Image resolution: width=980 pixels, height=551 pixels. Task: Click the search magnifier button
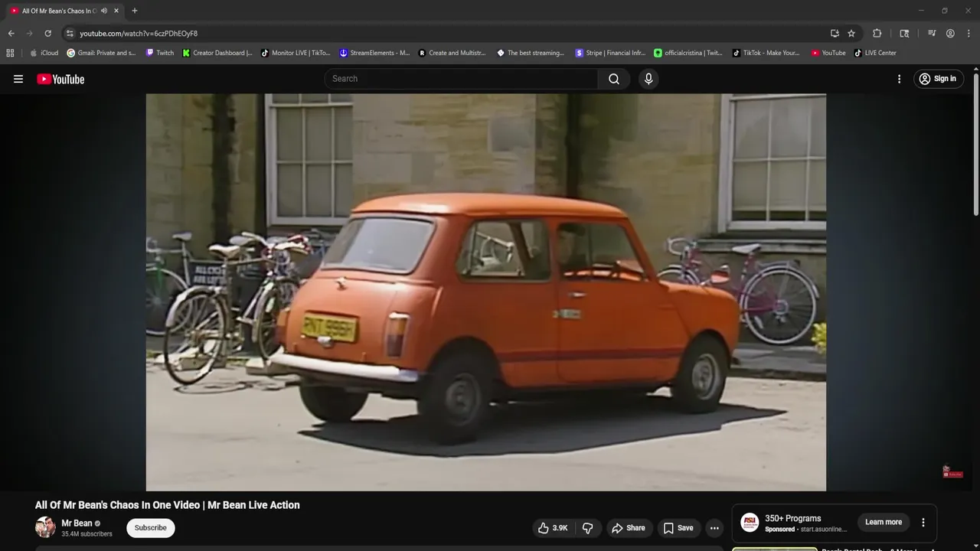pyautogui.click(x=614, y=79)
